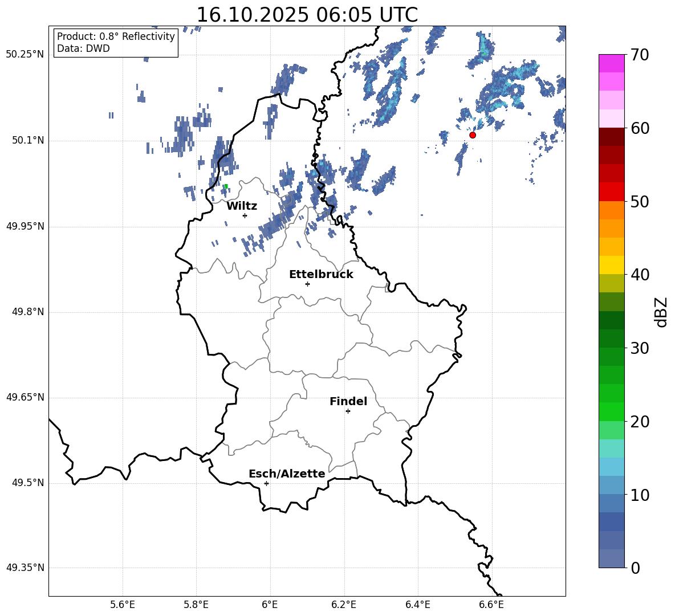This screenshot has height=616, width=675.
Task: Click the map title timestamp 16.10.2025 06:05 UTC
Action: (307, 15)
